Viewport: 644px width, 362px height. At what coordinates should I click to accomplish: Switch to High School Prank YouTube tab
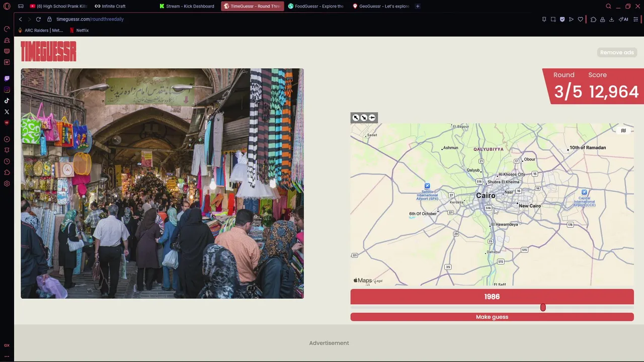coord(58,6)
